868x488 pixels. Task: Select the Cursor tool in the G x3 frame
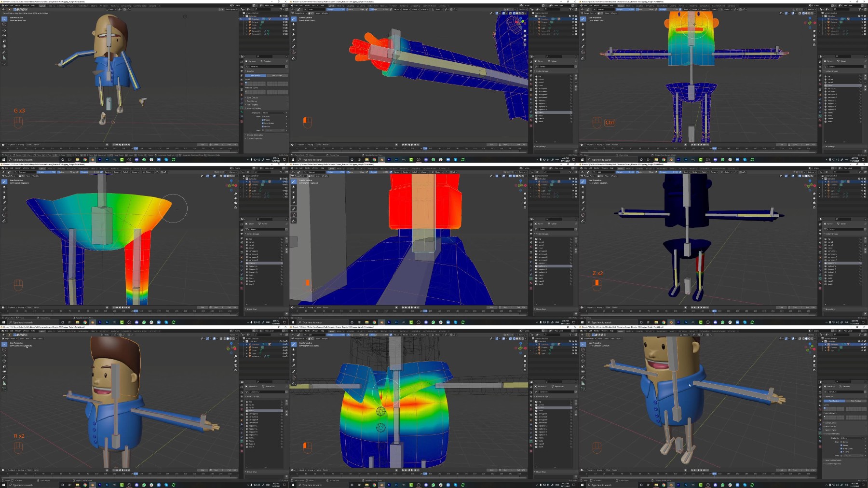click(4, 24)
